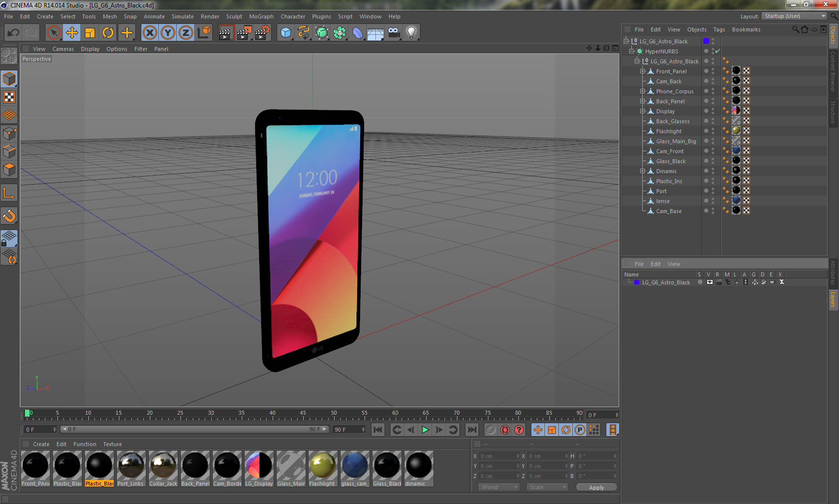Click the Undo arrow icon
The width and height of the screenshot is (839, 504).
[x=13, y=33]
